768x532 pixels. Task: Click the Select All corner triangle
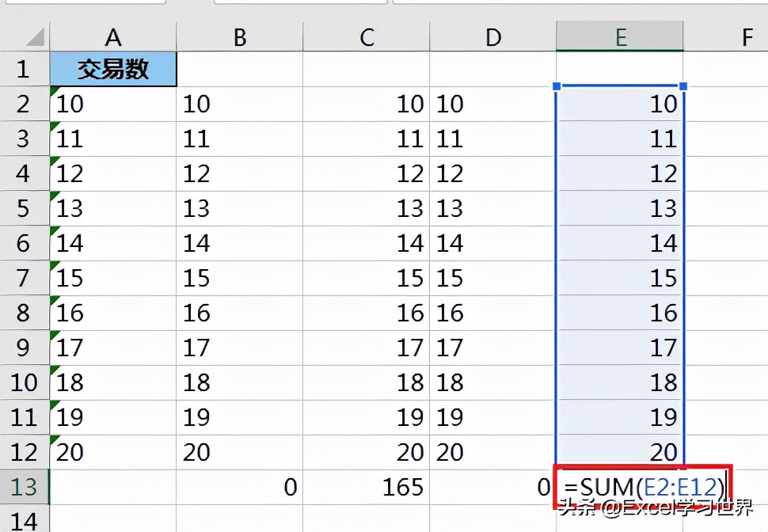point(36,36)
